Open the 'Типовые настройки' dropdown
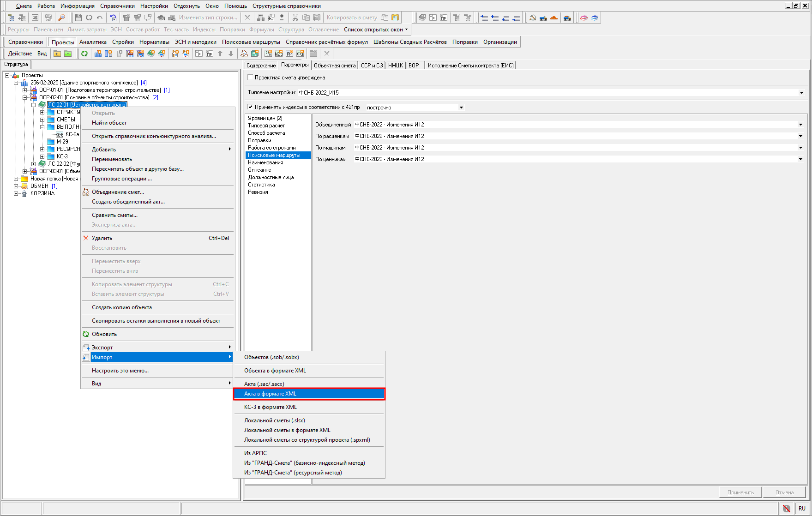Viewport: 812px width, 516px height. (x=801, y=93)
